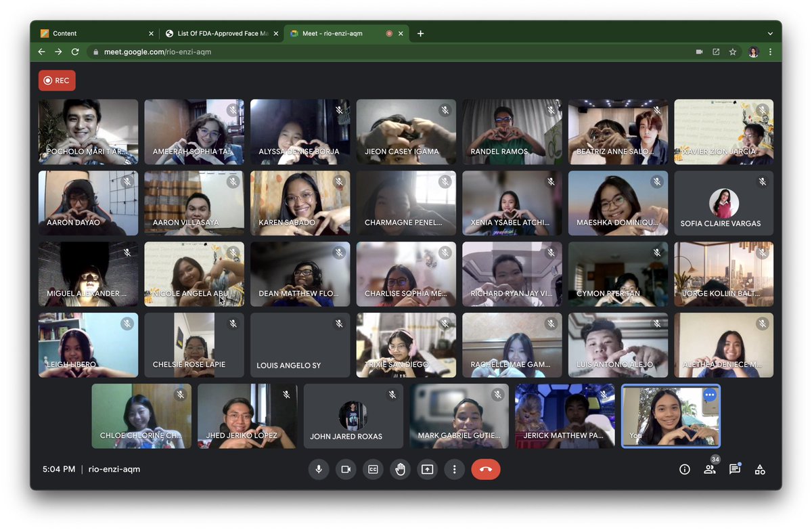
Task: Click the meeting code rio-enzi-aqm in bottom bar
Action: (114, 469)
